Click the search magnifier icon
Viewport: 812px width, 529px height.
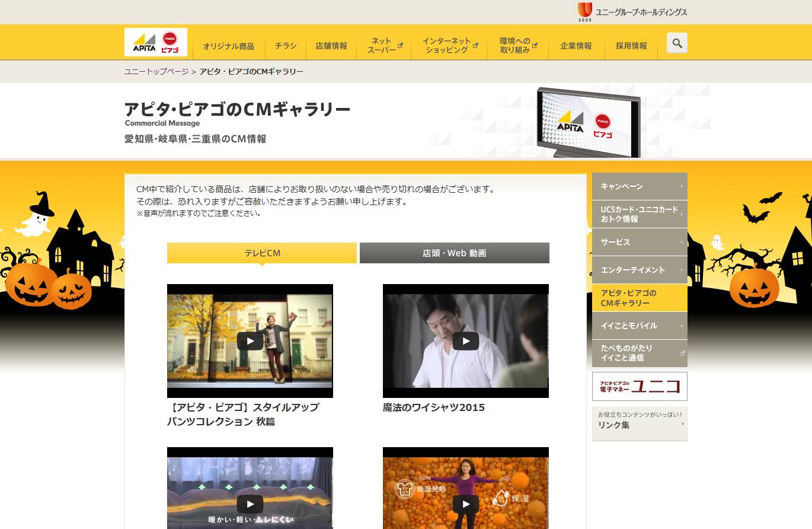pos(677,43)
